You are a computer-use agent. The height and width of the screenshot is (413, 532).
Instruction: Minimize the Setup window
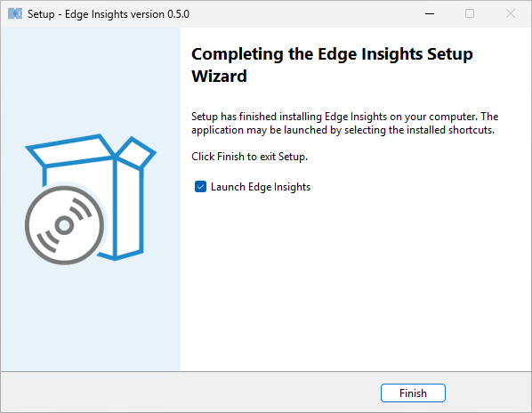click(x=430, y=14)
